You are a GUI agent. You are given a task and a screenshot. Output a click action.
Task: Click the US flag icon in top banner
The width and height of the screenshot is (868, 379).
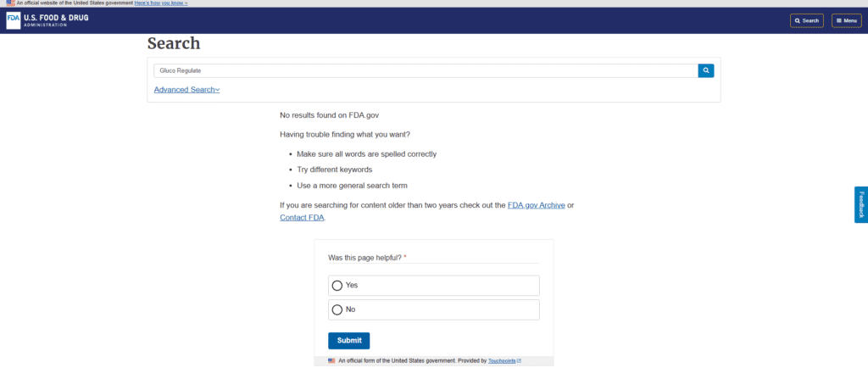coord(10,3)
